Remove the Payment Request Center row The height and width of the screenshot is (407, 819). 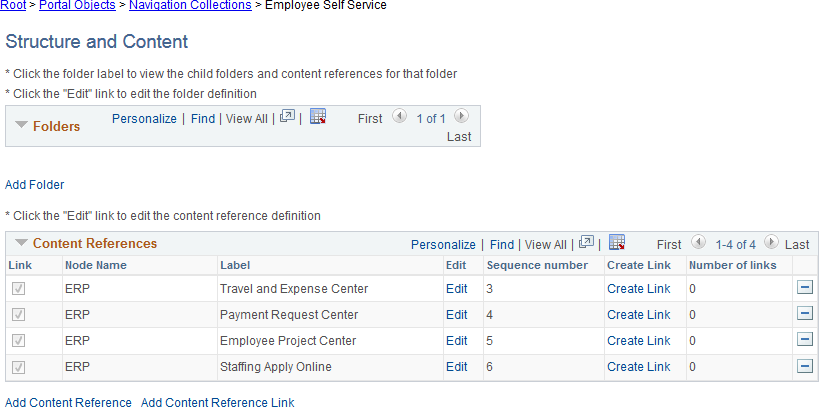pyautogui.click(x=804, y=314)
